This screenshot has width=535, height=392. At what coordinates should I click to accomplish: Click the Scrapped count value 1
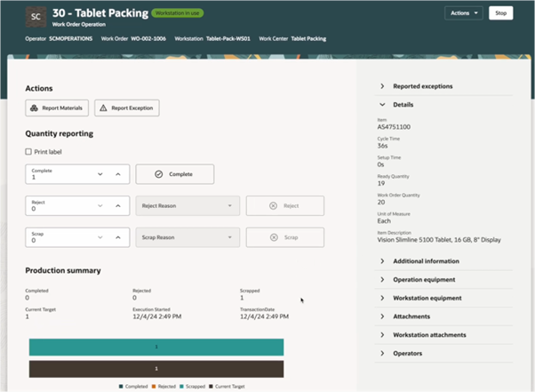coord(242,298)
